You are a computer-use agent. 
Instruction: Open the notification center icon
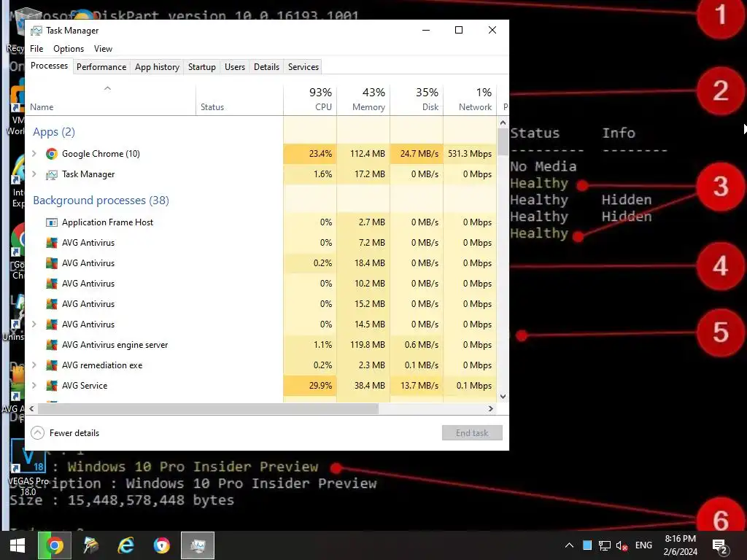[720, 546]
